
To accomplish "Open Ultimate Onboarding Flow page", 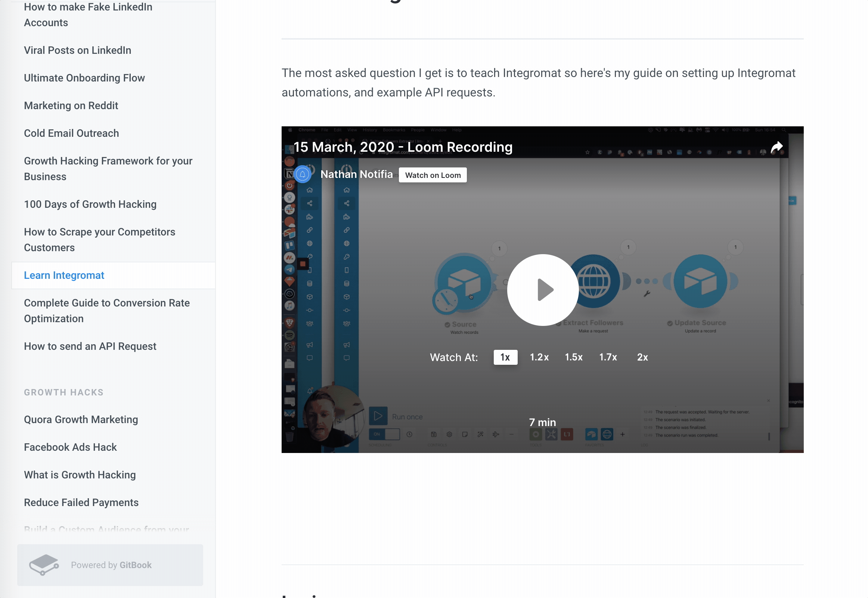I will pos(84,78).
